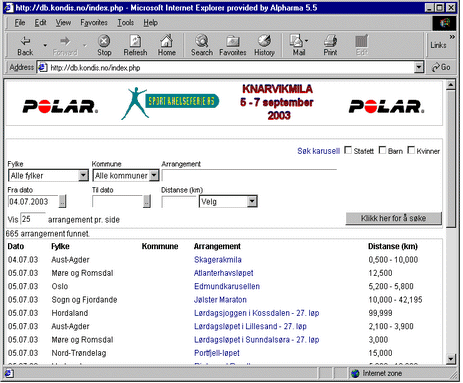Click the Windows logo throbber icon

pyautogui.click(x=444, y=23)
